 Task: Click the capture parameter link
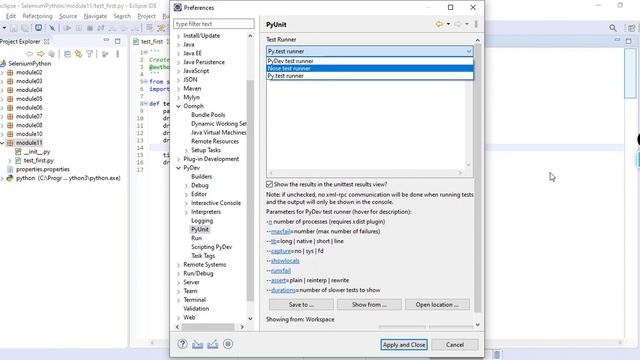[281, 251]
